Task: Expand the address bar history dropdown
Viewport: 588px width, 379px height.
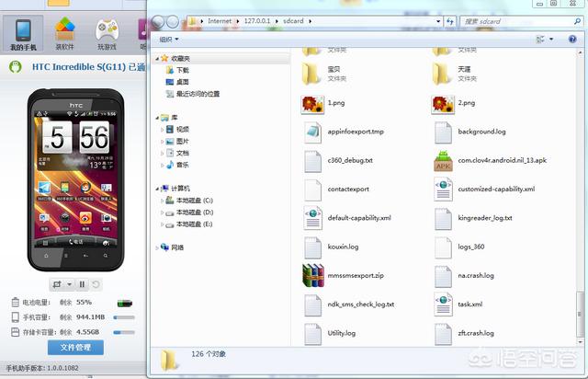Action: [x=438, y=21]
